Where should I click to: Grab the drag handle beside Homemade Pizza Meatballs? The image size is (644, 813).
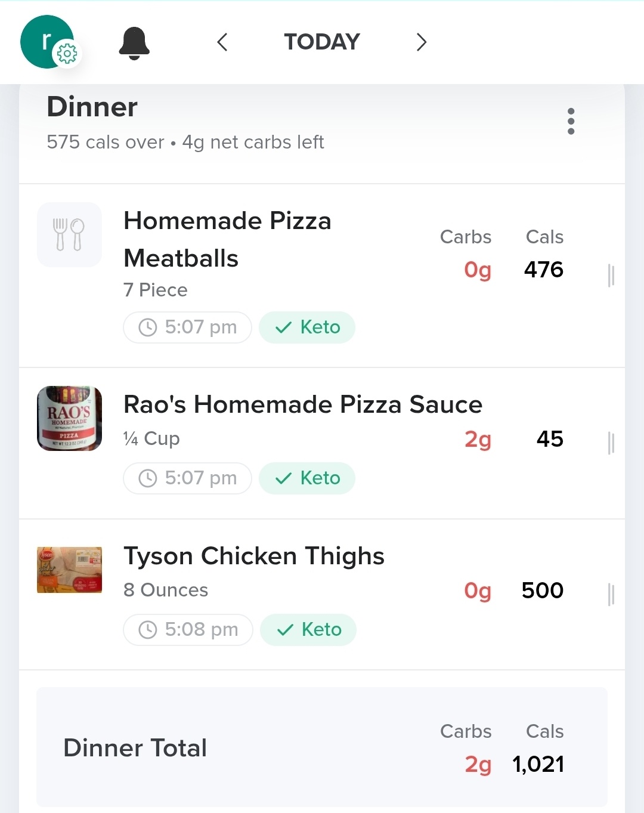611,276
